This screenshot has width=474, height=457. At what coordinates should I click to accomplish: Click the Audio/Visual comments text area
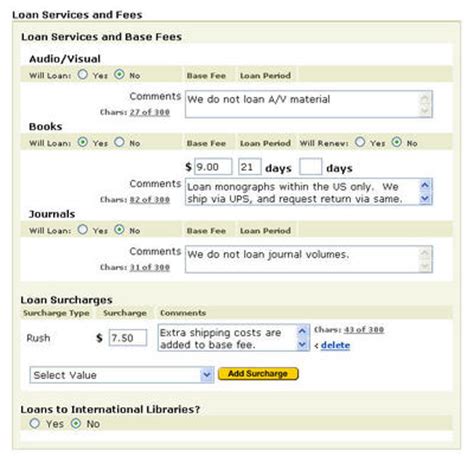point(309,104)
